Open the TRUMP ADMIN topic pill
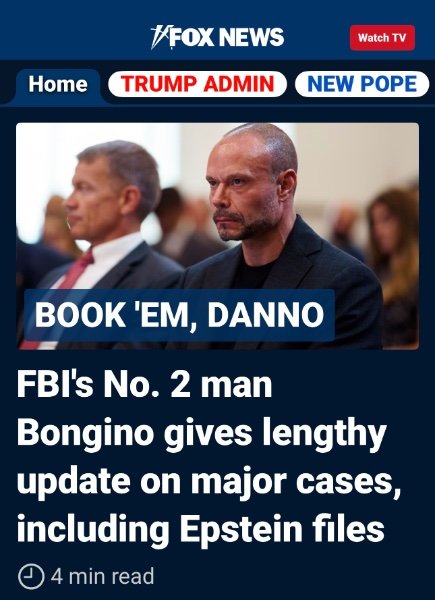The width and height of the screenshot is (435, 600). click(197, 84)
